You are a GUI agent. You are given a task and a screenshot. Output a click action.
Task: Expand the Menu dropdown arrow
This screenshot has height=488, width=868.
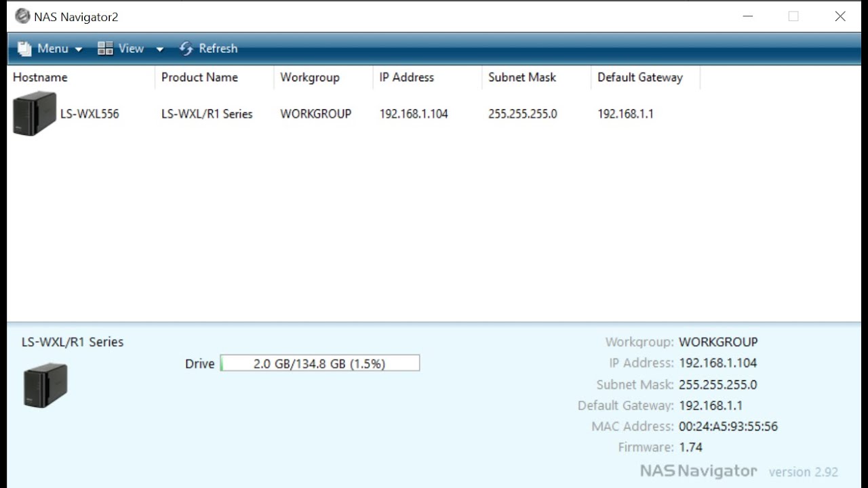pos(79,49)
